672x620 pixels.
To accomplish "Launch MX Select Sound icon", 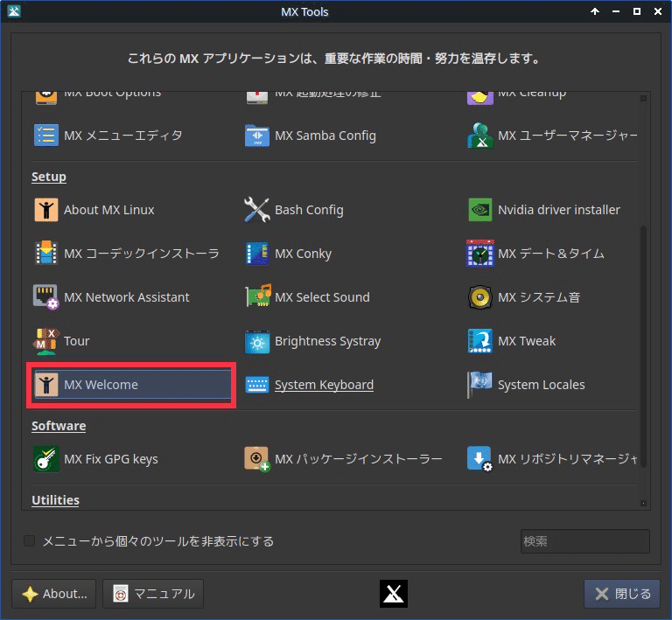I will pos(257,296).
